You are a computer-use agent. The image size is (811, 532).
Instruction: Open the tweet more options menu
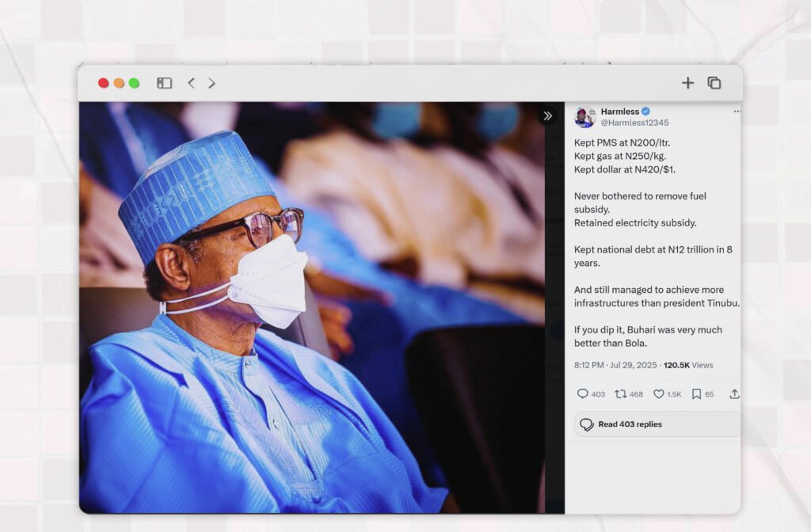(737, 111)
